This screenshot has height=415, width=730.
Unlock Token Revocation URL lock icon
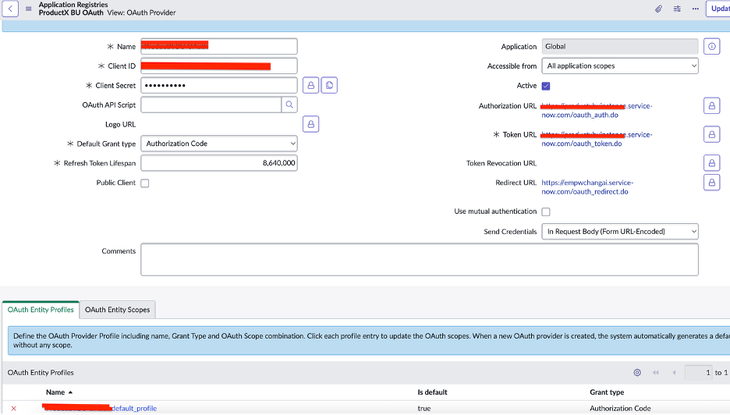point(711,163)
